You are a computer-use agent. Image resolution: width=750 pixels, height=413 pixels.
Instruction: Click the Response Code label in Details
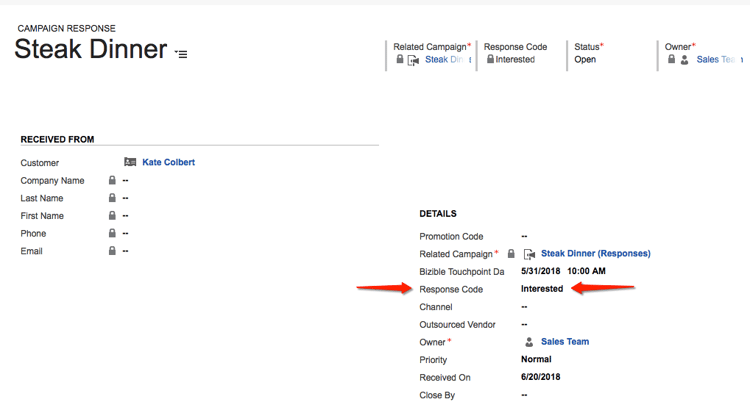(451, 290)
